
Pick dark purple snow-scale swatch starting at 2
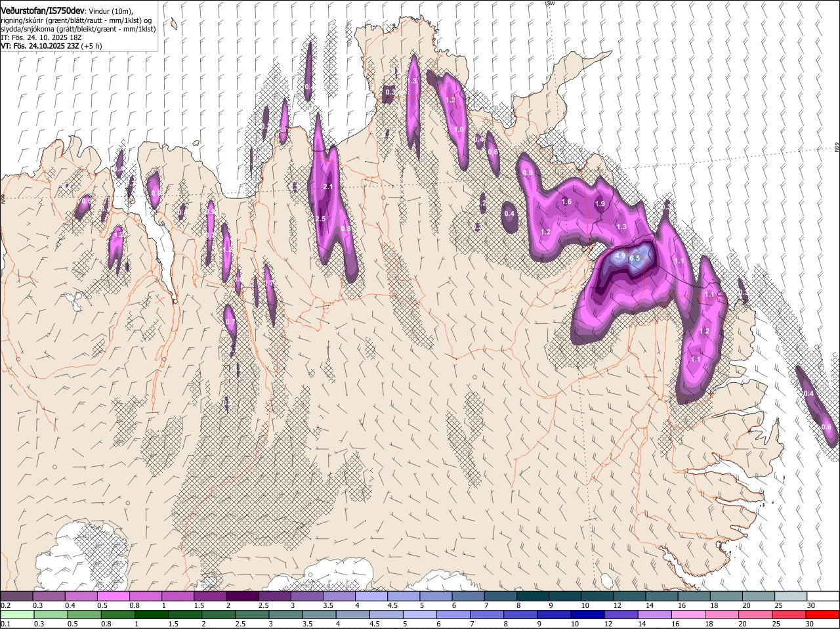243,596
